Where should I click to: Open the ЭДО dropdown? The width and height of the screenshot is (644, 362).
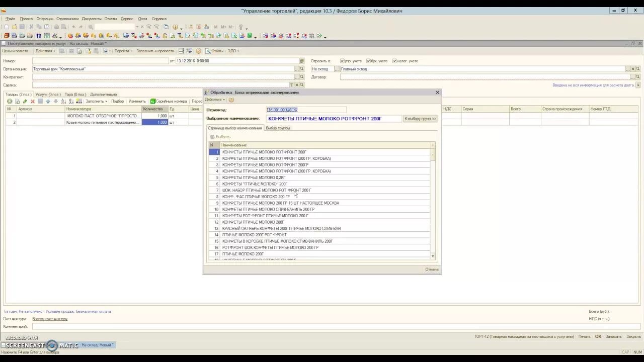[233, 51]
